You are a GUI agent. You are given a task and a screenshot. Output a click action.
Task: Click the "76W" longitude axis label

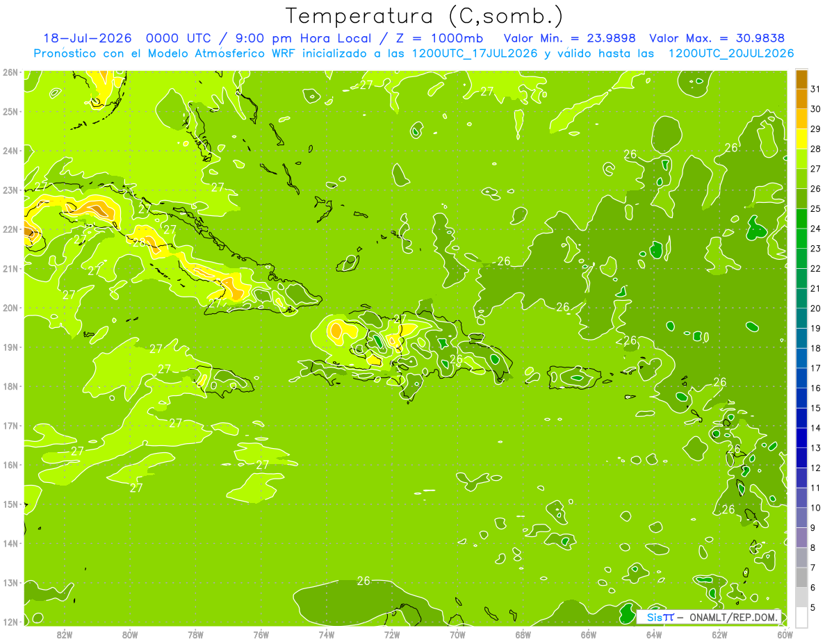261,634
